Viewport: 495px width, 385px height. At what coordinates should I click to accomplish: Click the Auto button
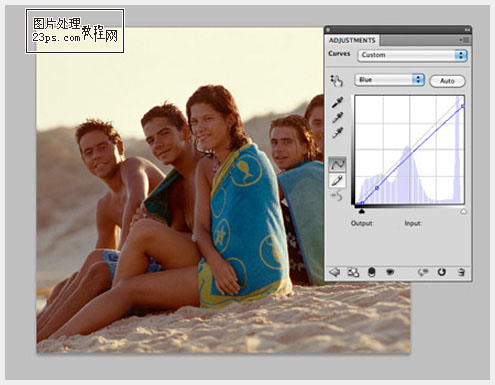[x=447, y=81]
